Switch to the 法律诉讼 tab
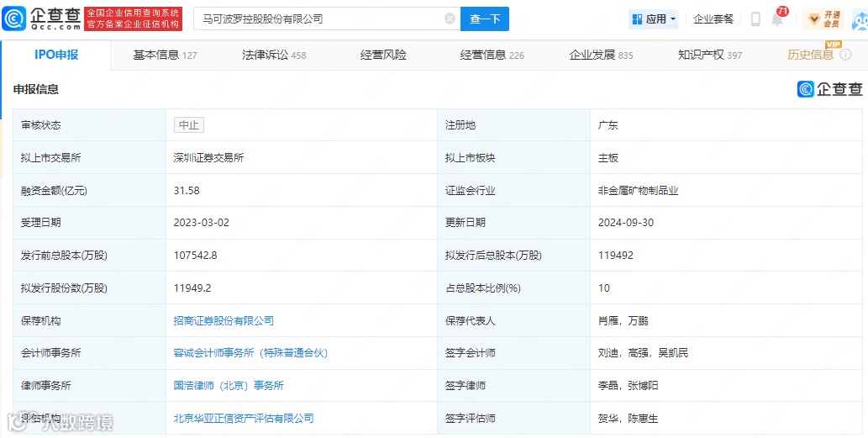This screenshot has width=868, height=438. click(274, 55)
